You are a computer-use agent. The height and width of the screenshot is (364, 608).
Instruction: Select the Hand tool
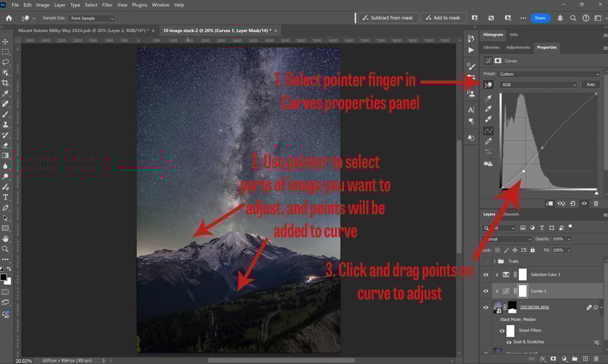[x=5, y=239]
